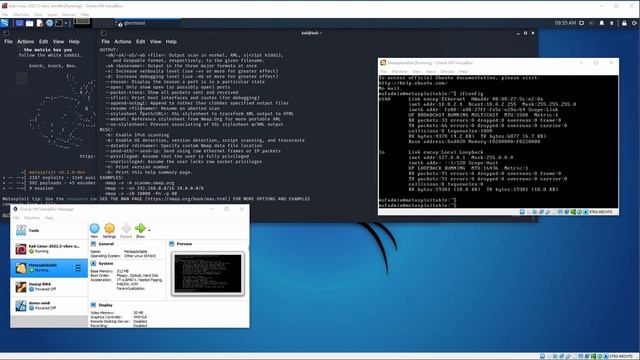The width and height of the screenshot is (640, 360).
Task: Click the 09:55 AM clock in Kali panel
Action: (565, 23)
